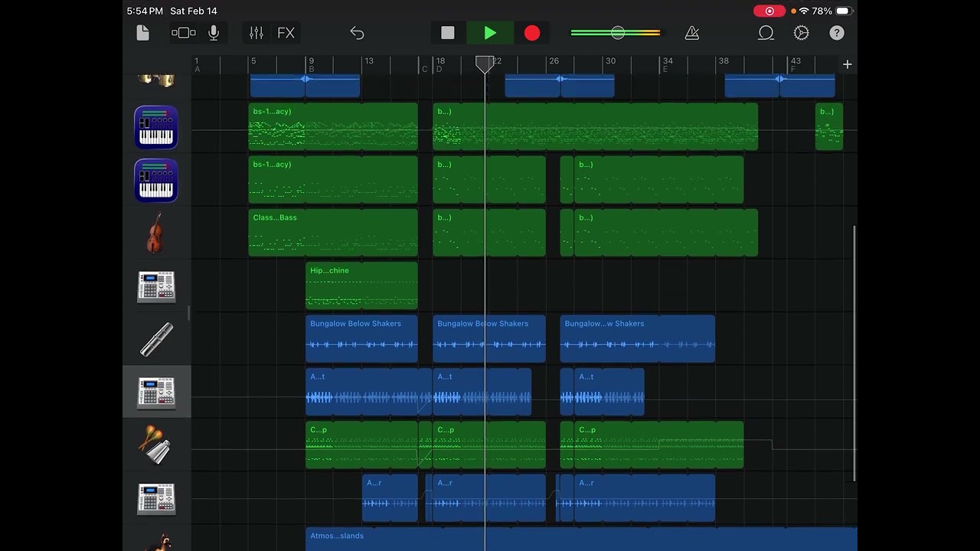Select the shaker track icon
This screenshot has width=980, height=551.
(x=156, y=339)
